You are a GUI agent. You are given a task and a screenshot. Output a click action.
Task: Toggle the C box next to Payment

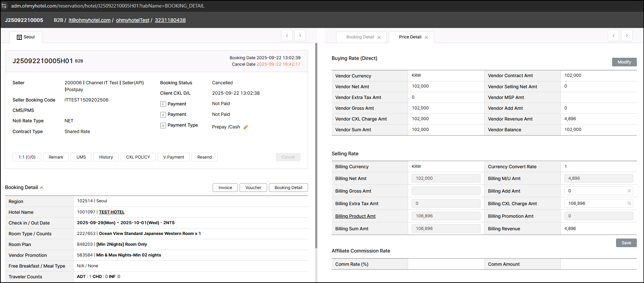click(163, 104)
